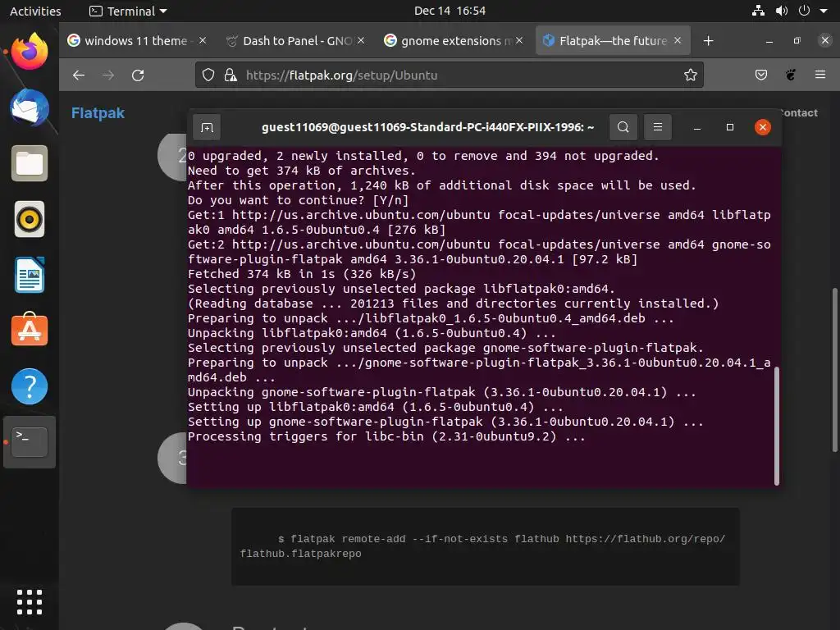Close the windows 11 theme tab
This screenshot has height=630, width=840.
(203, 41)
